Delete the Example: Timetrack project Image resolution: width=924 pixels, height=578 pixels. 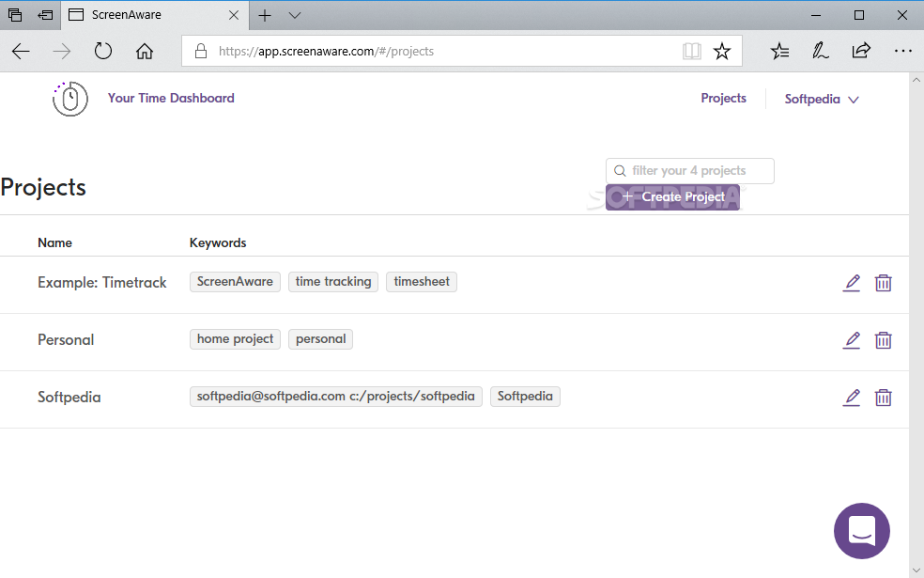tap(883, 283)
